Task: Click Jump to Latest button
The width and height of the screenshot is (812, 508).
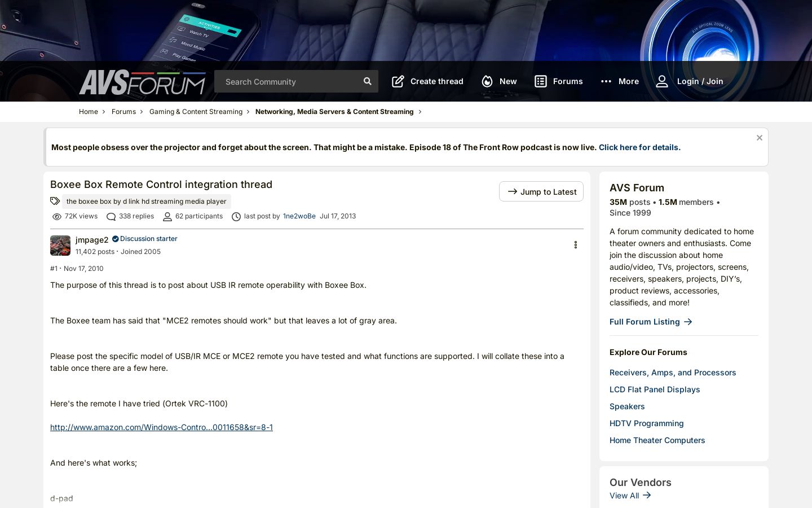Action: click(x=541, y=191)
